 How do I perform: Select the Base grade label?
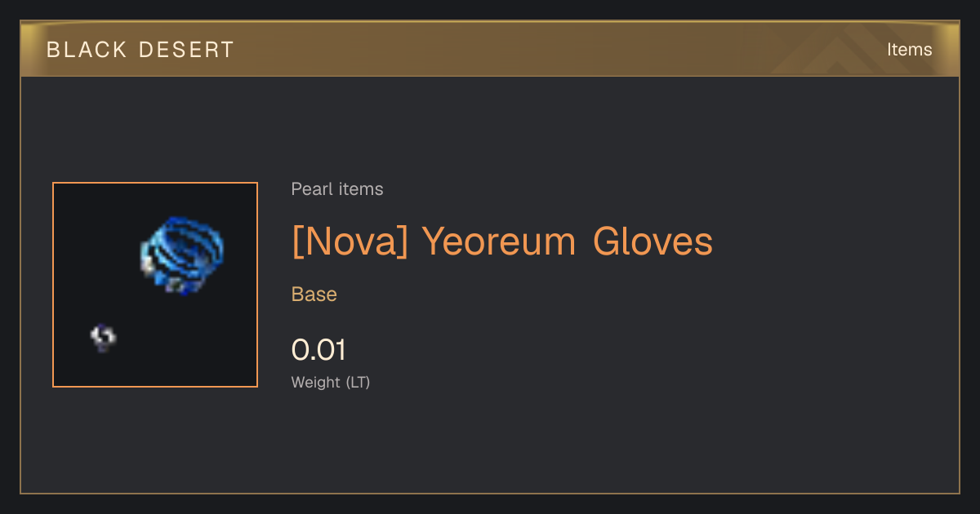[x=314, y=294]
